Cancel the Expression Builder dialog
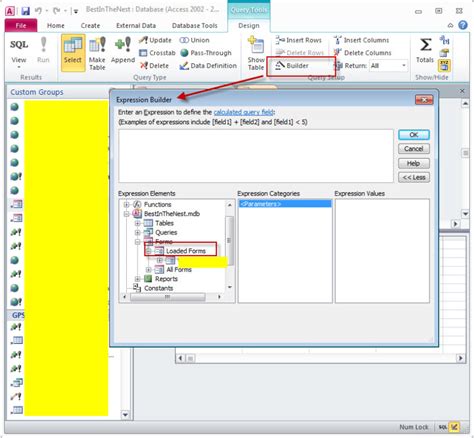 coord(414,149)
